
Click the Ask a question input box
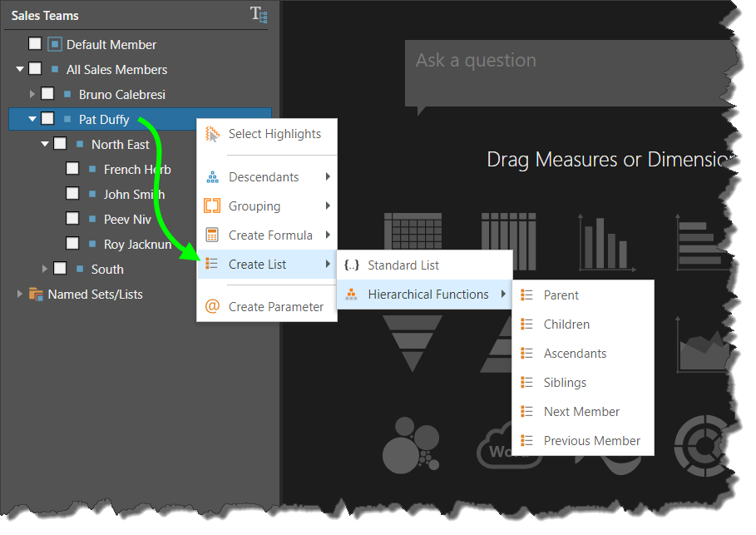[569, 73]
